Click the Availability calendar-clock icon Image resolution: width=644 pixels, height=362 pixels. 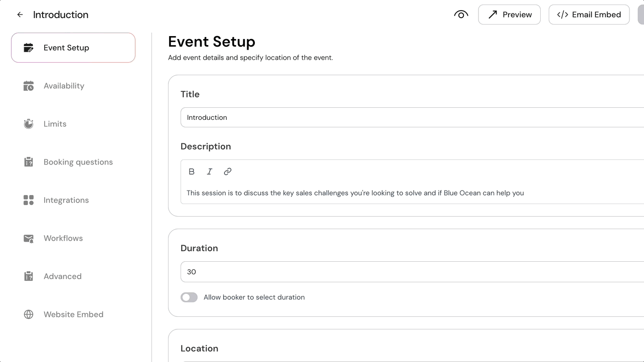click(29, 85)
